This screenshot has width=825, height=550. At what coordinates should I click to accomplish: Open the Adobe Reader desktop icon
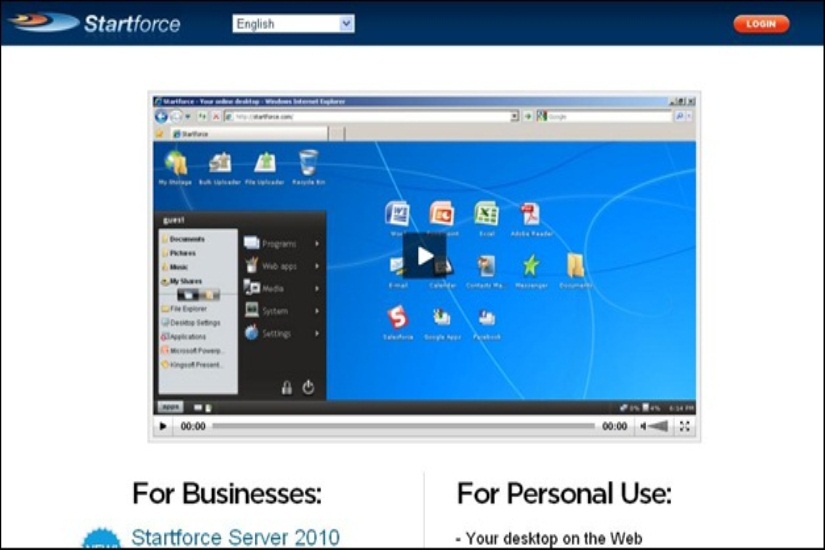point(531,218)
